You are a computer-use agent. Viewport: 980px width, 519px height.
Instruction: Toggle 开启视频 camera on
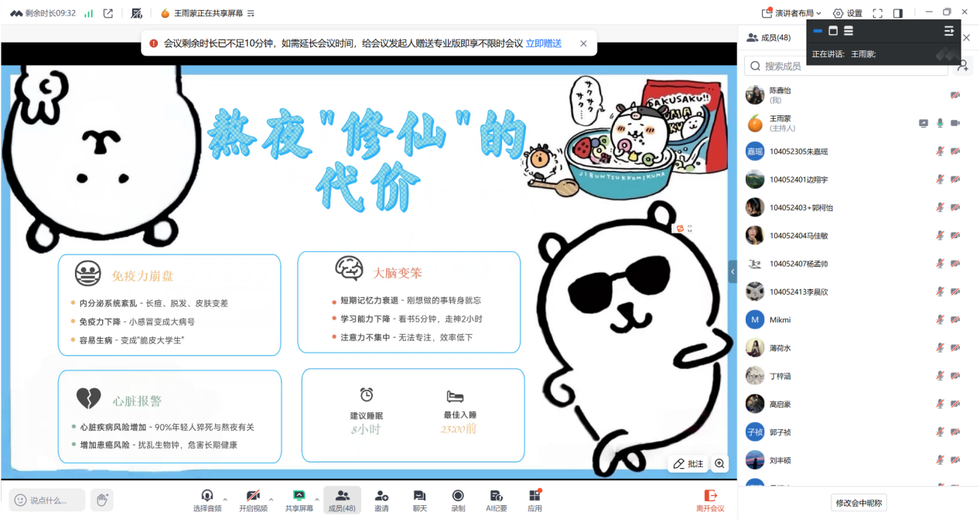253,500
